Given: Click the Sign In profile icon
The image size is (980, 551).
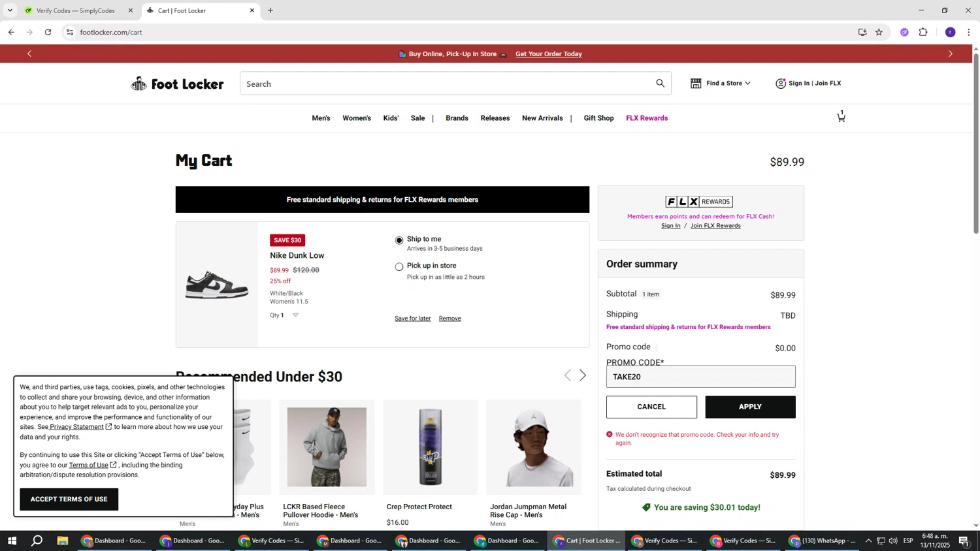Looking at the screenshot, I should (x=780, y=84).
